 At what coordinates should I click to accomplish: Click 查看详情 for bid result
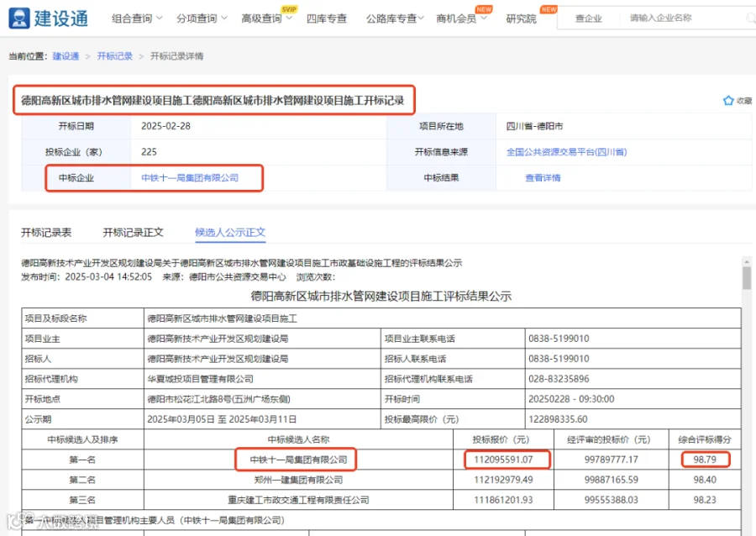pos(543,178)
